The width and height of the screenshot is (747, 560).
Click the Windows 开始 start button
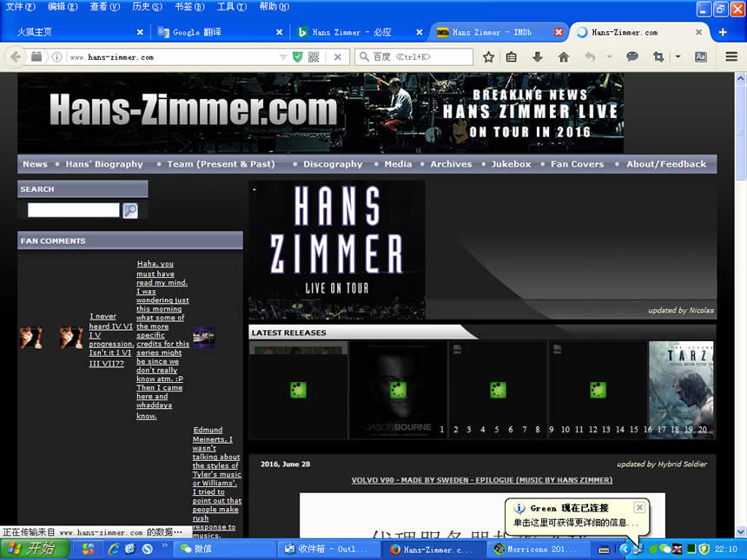[35, 549]
